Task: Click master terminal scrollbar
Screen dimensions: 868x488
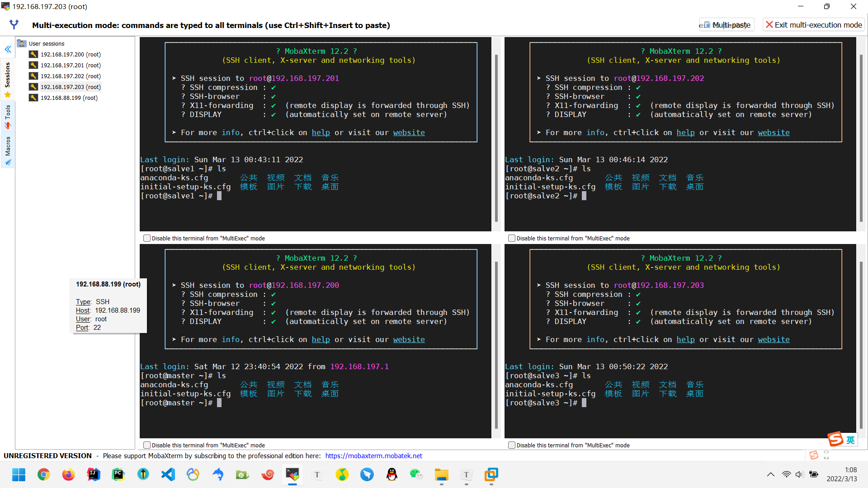Action: [x=496, y=345]
